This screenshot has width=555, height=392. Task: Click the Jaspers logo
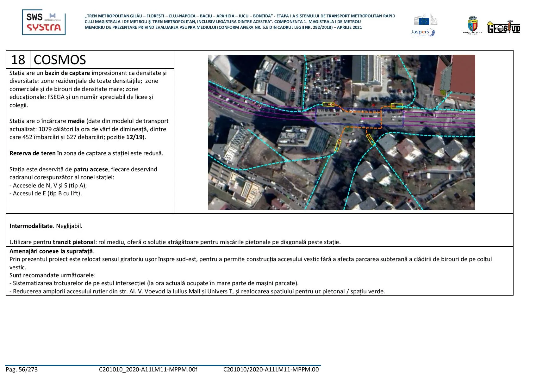422,32
